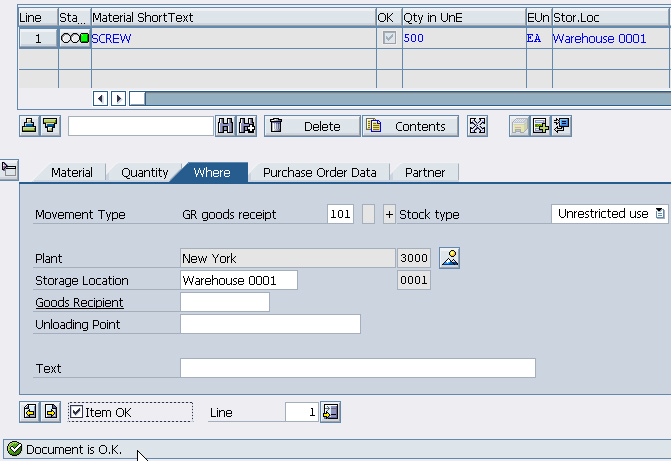Screen dimensions: 671x461
Task: Click the plant address icon next to 3000
Action: 449,258
